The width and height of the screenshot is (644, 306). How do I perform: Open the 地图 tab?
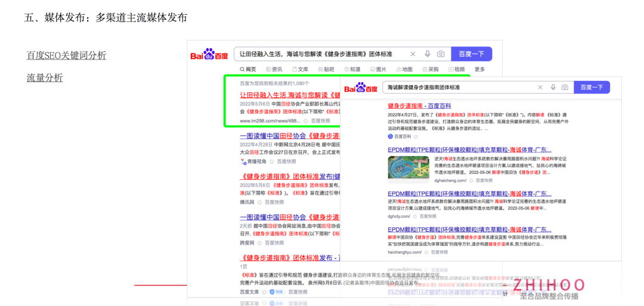pyautogui.click(x=404, y=69)
